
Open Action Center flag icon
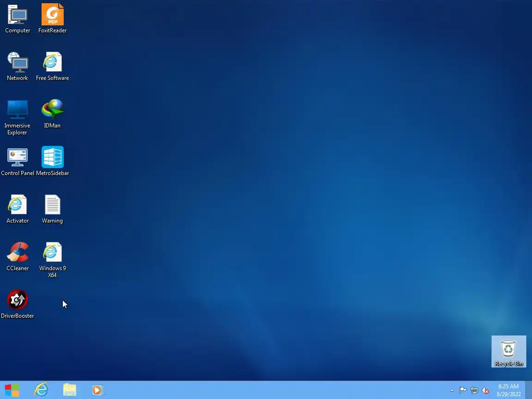[x=463, y=391]
